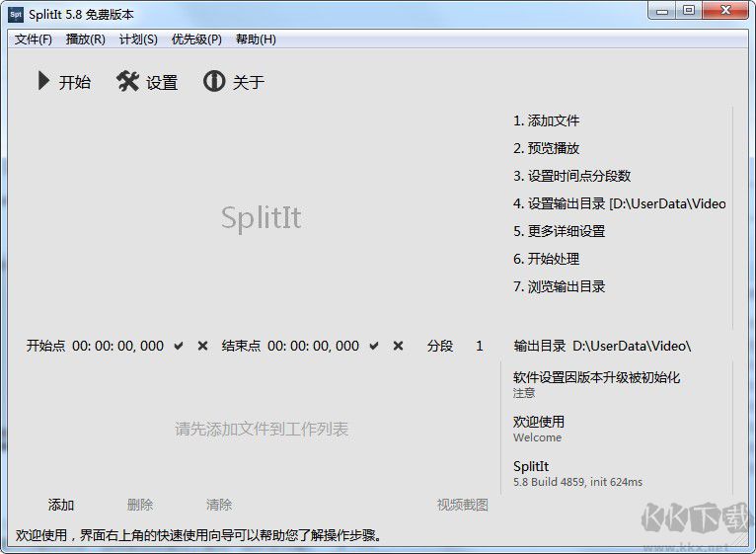Select guide step 3. 设置时间点分段数
Viewport: 756px width, 554px height.
tap(572, 176)
